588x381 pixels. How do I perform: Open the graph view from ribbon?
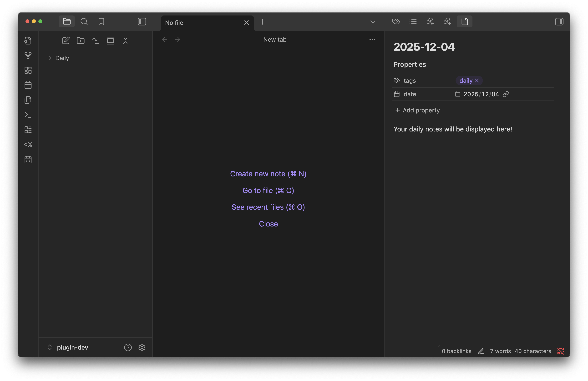(28, 55)
